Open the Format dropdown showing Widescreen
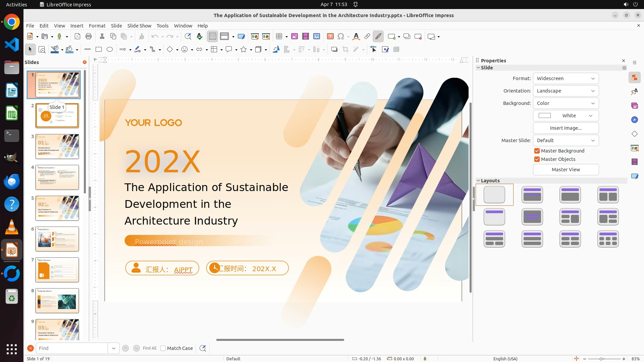Image resolution: width=644 pixels, height=362 pixels. click(566, 78)
